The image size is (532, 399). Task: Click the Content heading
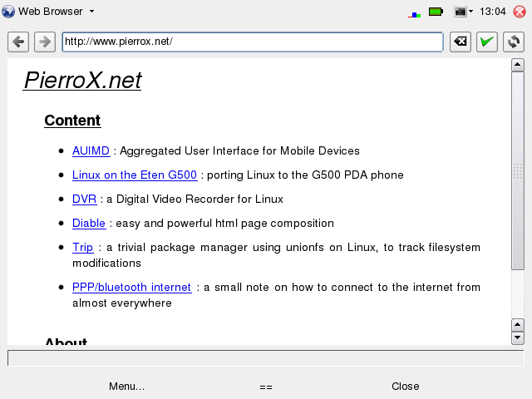click(x=72, y=121)
